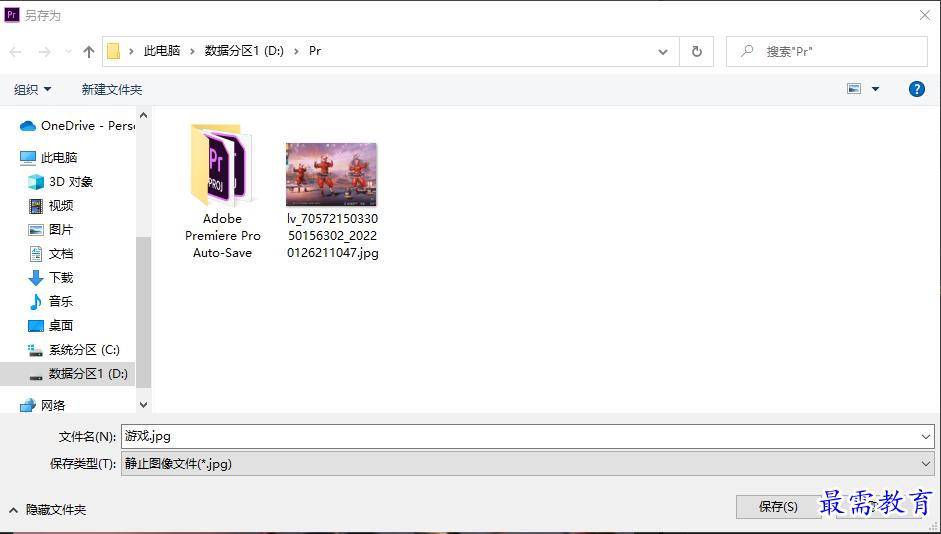Go up one folder level
This screenshot has width=941, height=534.
coord(89,52)
